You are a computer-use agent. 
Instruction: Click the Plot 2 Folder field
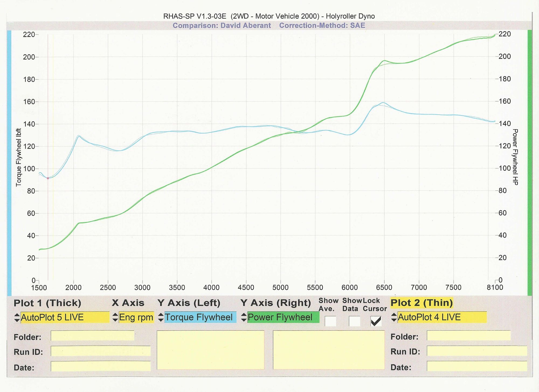pos(469,335)
